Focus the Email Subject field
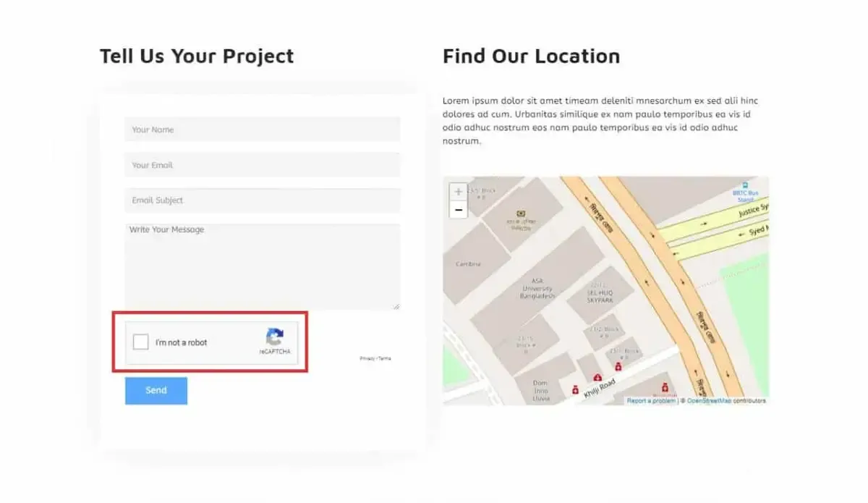 (x=263, y=200)
